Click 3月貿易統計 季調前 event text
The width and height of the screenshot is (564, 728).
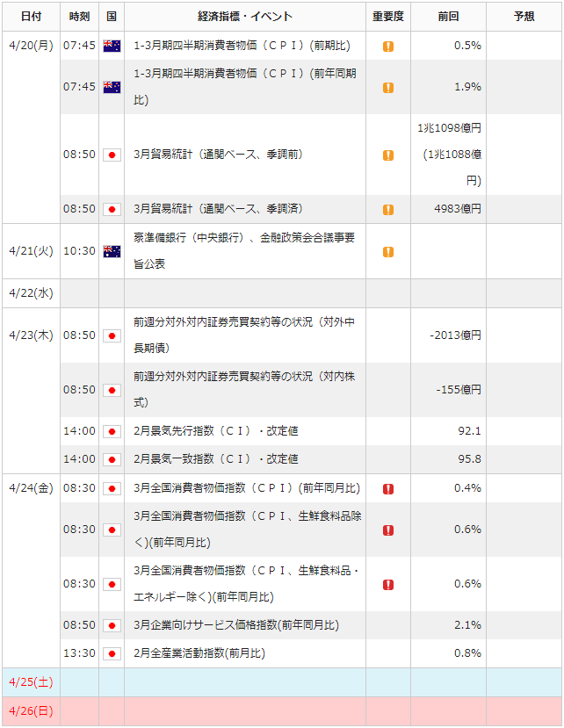click(x=218, y=155)
